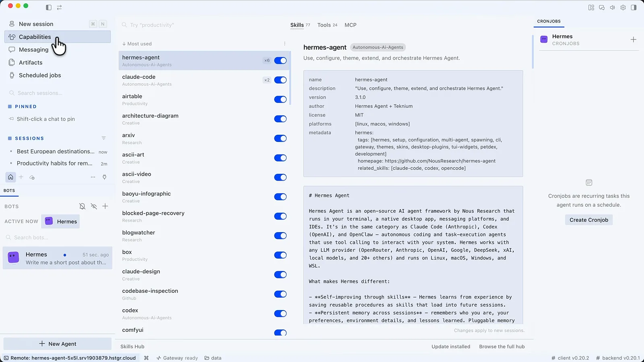Click the New Agent button

(58, 344)
